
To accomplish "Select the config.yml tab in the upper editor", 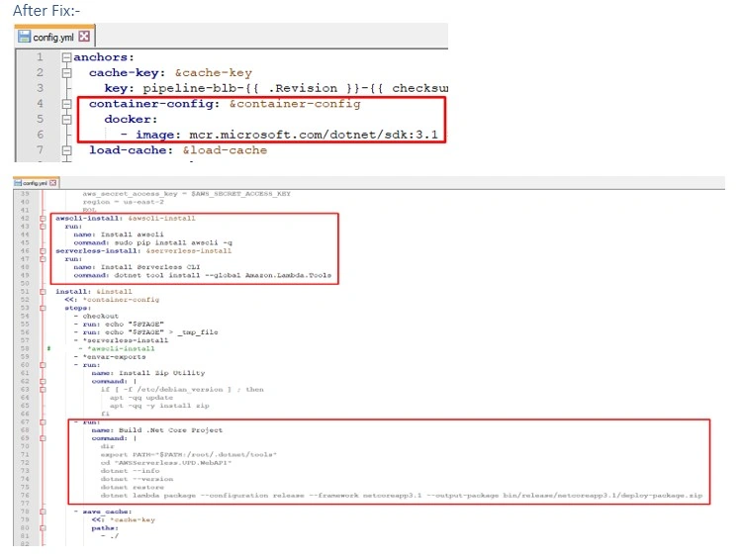I will tap(54, 37).
